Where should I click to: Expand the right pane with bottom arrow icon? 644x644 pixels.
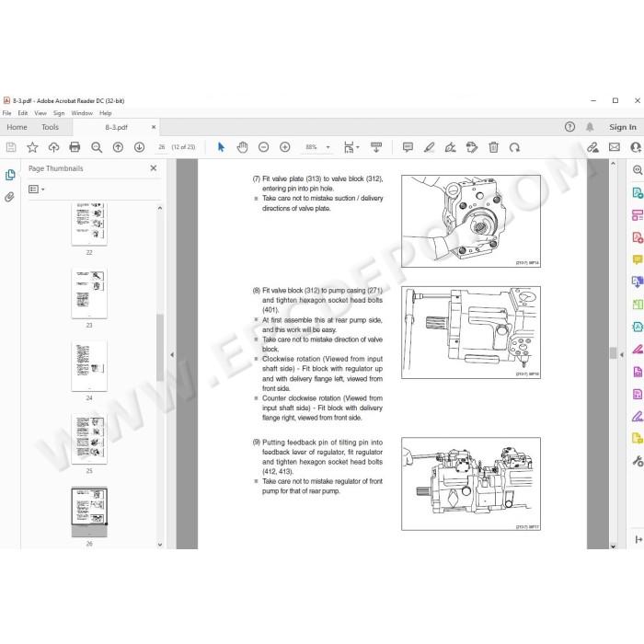click(x=638, y=540)
